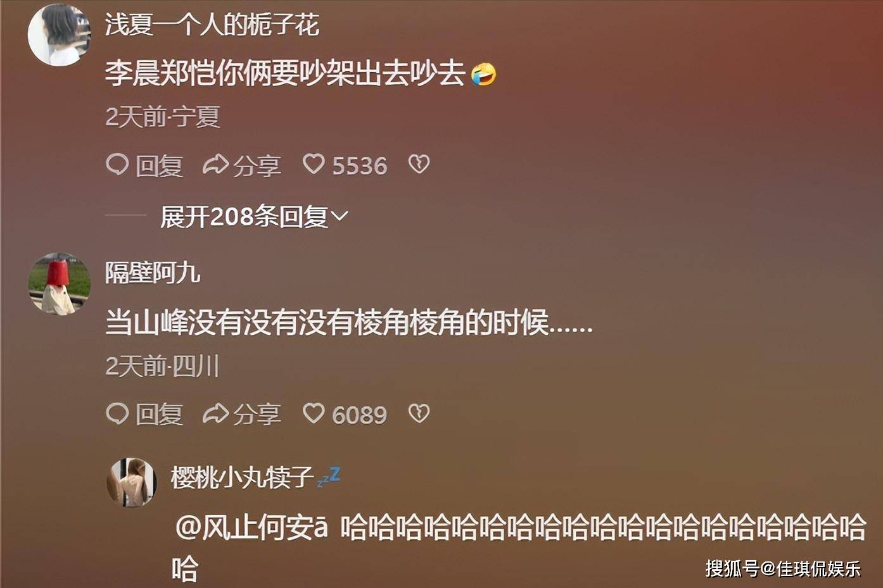
Task: Click the 回复 label under 5536 comment
Action: pyautogui.click(x=159, y=166)
